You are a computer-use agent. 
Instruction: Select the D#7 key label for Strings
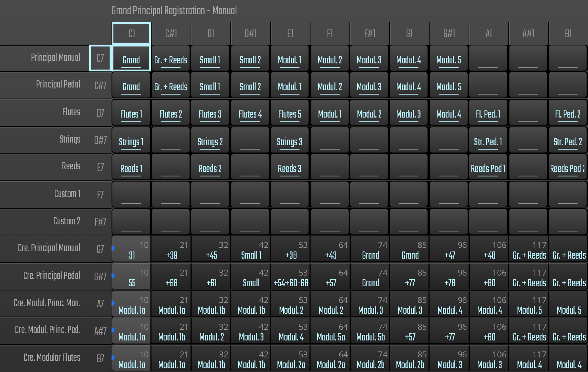point(101,140)
